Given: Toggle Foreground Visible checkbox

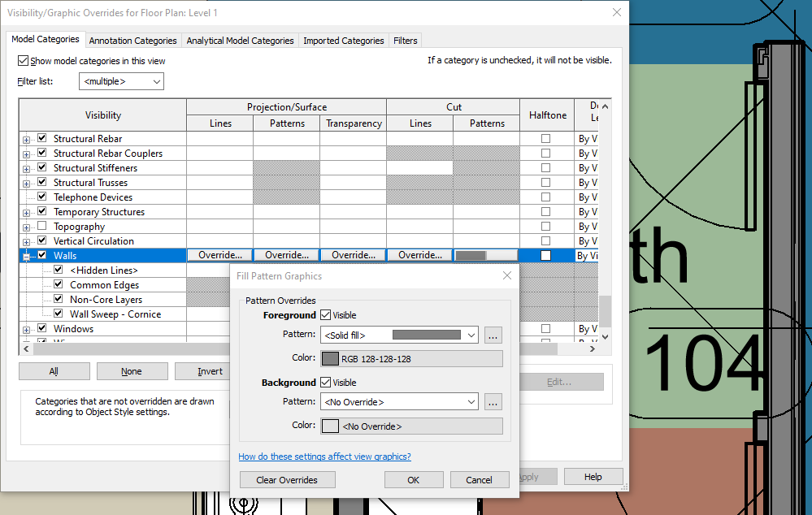Looking at the screenshot, I should 325,314.
